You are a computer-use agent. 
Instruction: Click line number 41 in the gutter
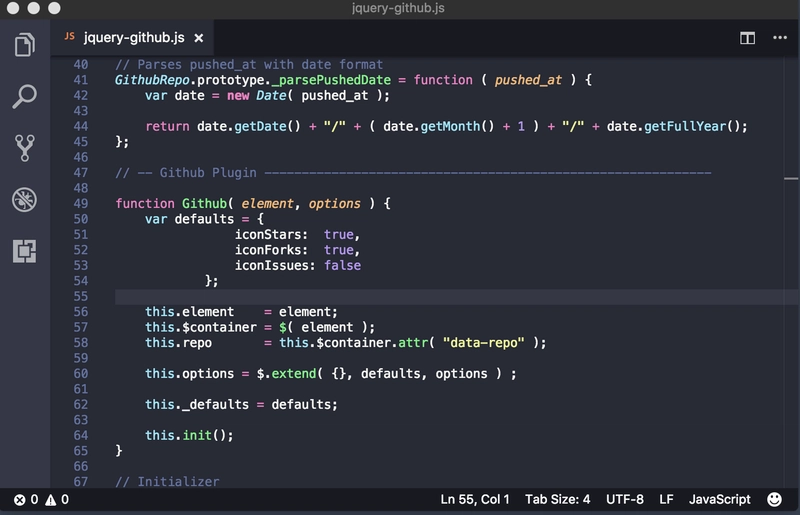coord(81,80)
